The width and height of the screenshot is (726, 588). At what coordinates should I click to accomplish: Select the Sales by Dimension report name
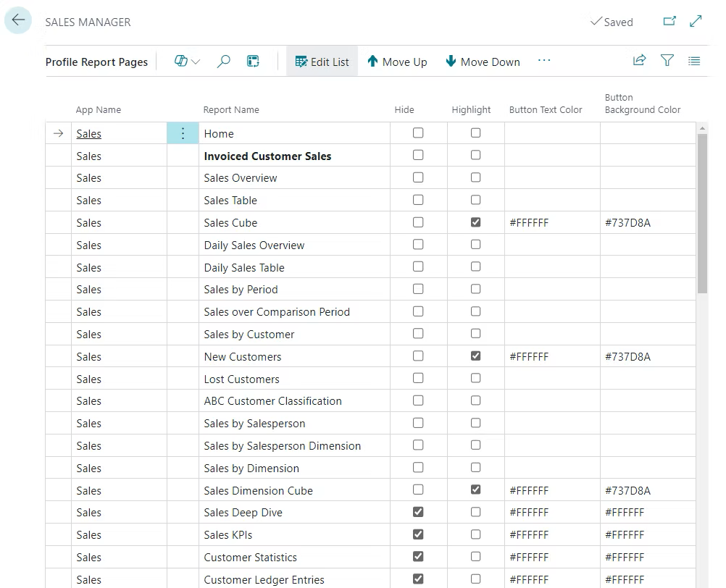point(251,469)
